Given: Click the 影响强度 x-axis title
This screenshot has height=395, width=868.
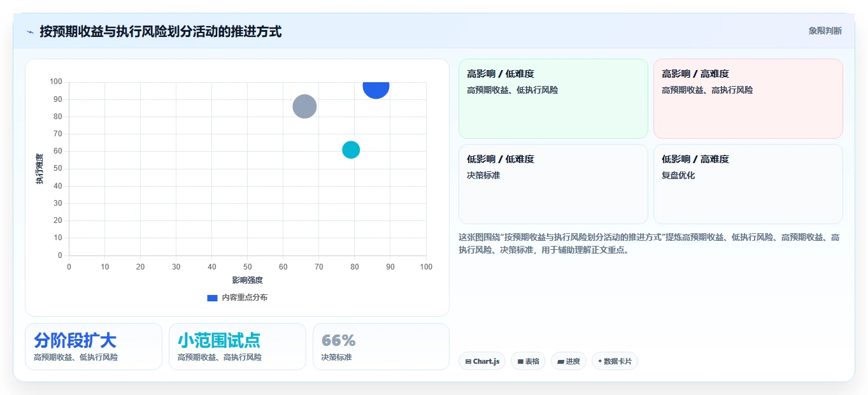Looking at the screenshot, I should coord(247,280).
